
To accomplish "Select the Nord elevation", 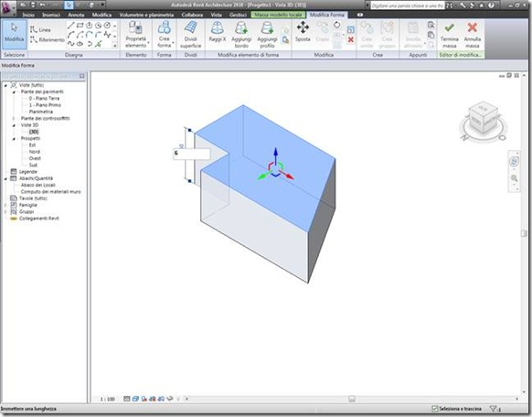I will [x=34, y=152].
